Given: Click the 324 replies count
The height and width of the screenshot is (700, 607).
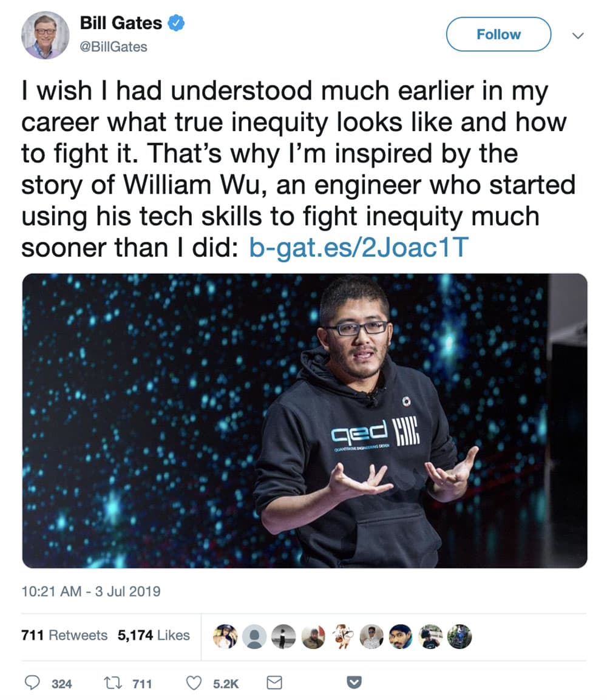Looking at the screenshot, I should [x=61, y=684].
